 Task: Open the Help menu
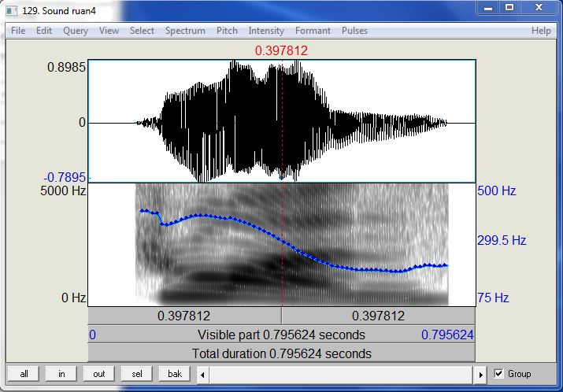tap(541, 31)
